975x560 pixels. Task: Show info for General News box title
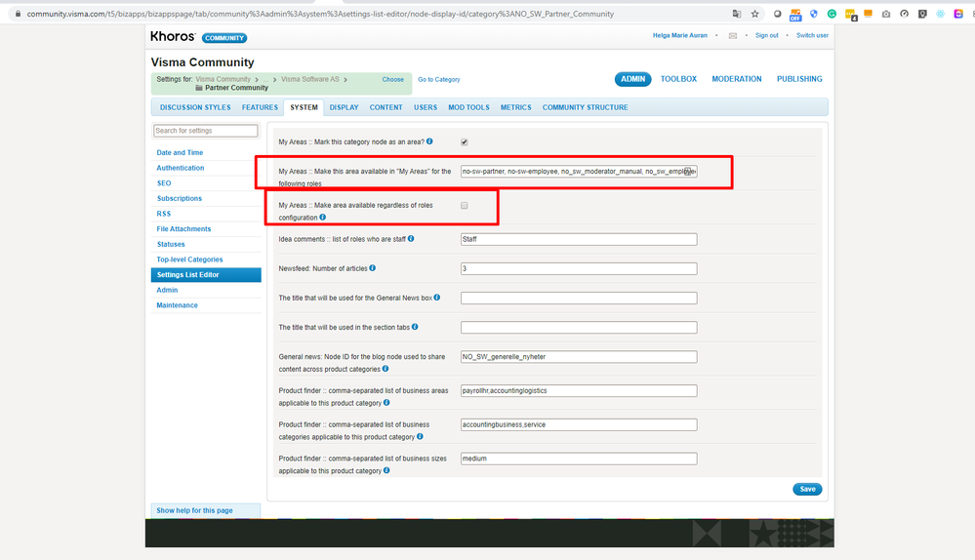tap(437, 298)
